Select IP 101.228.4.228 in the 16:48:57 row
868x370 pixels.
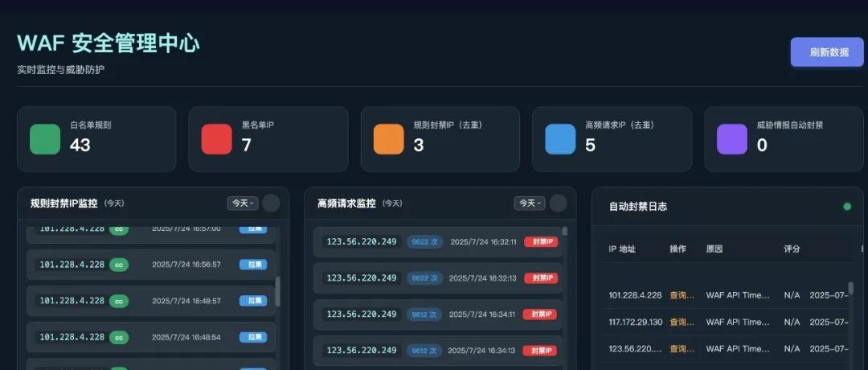click(72, 301)
